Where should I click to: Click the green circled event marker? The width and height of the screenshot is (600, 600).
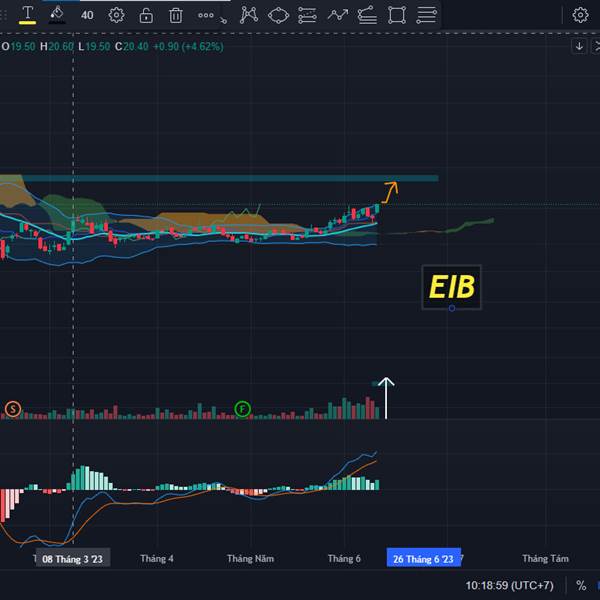coord(242,409)
